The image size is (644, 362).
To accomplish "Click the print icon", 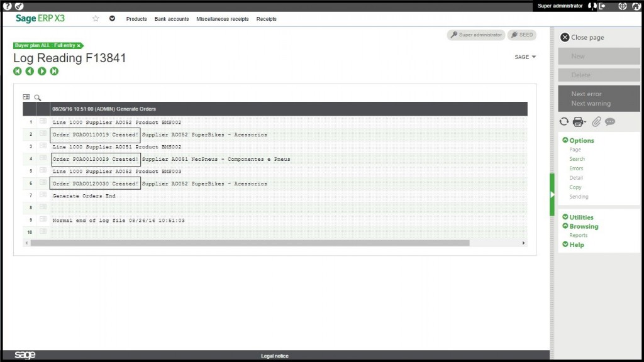I will pyautogui.click(x=579, y=121).
